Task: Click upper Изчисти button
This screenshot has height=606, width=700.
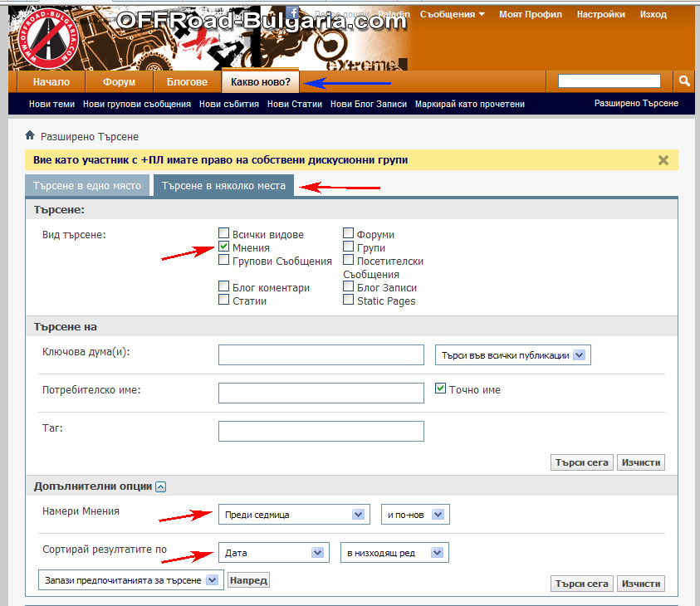Action: (x=640, y=462)
